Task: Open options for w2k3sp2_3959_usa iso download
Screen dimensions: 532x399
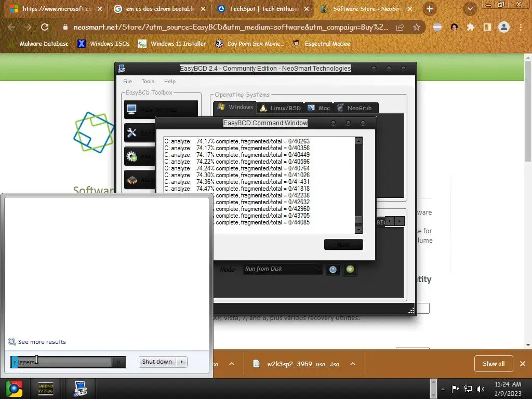Action: [353, 364]
